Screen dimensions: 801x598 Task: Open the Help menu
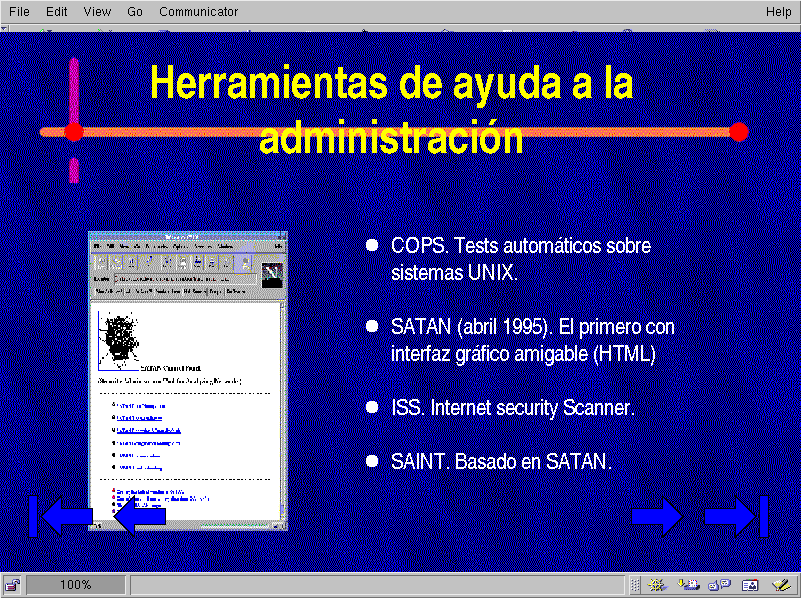(779, 12)
